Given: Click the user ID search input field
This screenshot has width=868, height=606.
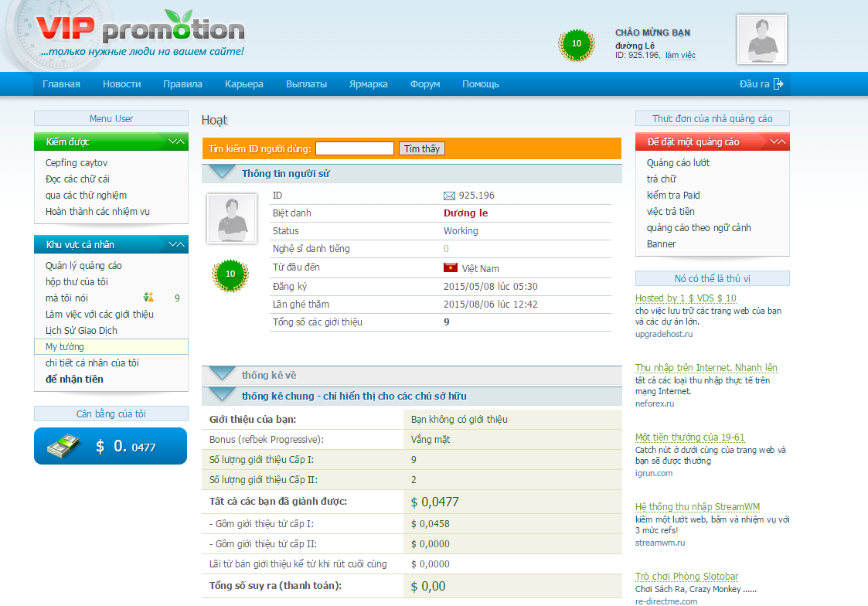Looking at the screenshot, I should (354, 148).
